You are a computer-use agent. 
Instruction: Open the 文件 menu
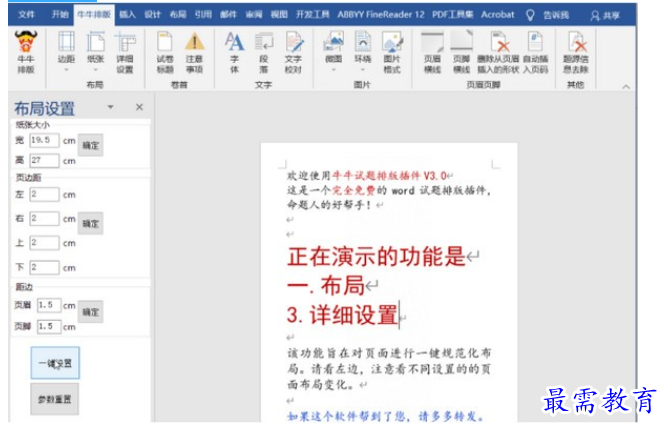coord(26,14)
